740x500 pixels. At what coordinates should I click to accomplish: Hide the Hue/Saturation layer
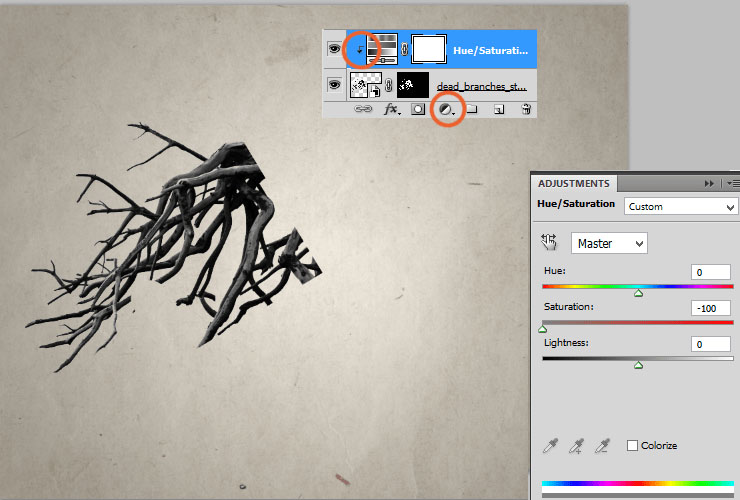pos(334,49)
